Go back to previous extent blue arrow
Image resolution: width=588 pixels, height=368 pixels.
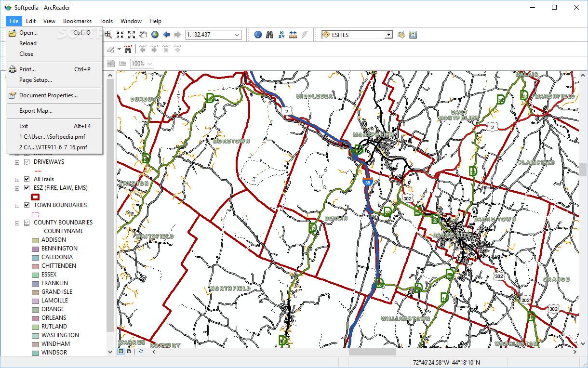click(166, 35)
